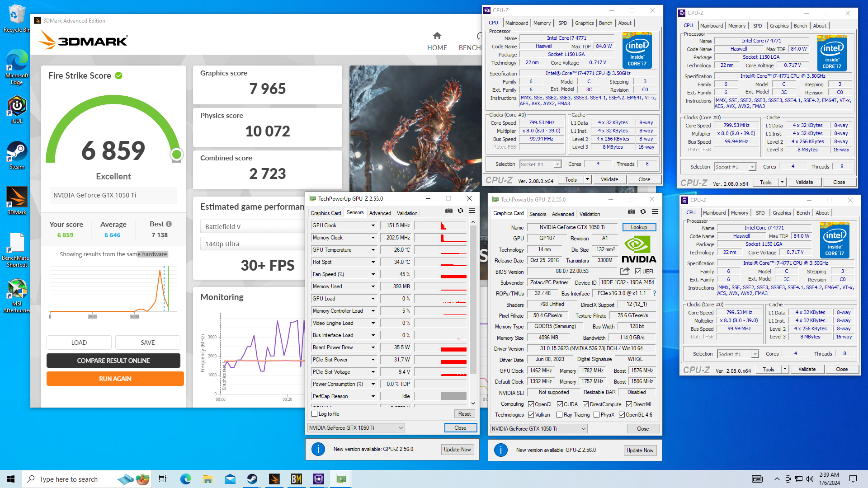
Task: Click the Lookup button in GPU-Z
Action: coord(639,227)
